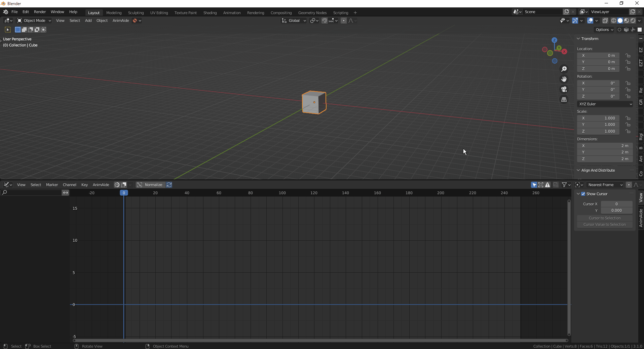The image size is (644, 349).
Task: Click the swap search filter arrows icon
Action: 66,193
